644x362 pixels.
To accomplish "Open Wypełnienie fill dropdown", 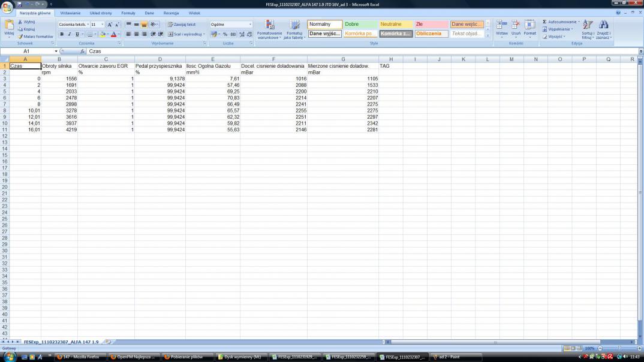I will click(557, 29).
